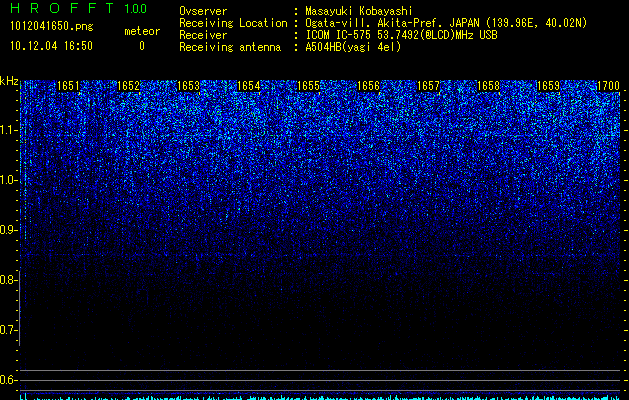This screenshot has width=629, height=400.
Task: Click the 1.1 frequency axis label
Action: (8, 130)
